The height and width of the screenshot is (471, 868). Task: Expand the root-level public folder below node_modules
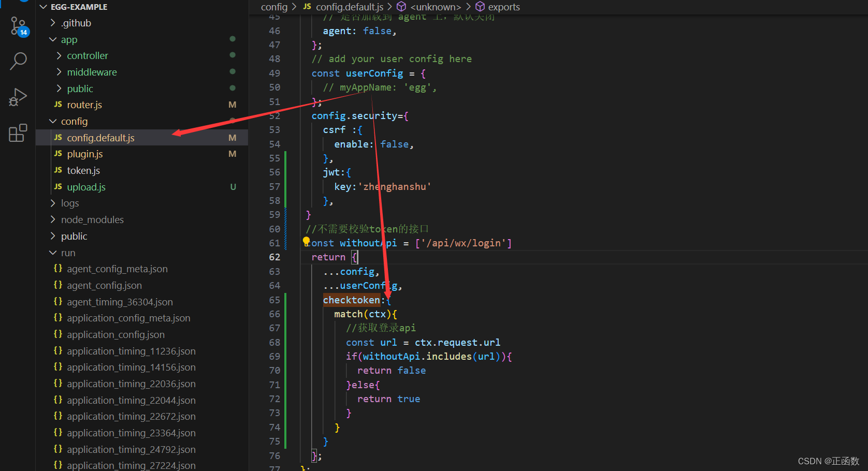[53, 236]
